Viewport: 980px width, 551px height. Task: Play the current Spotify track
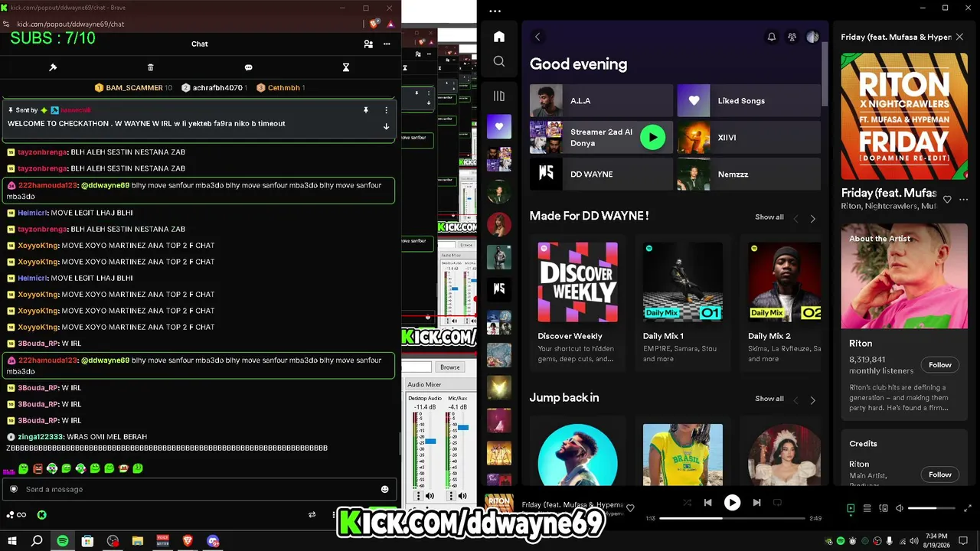(732, 503)
